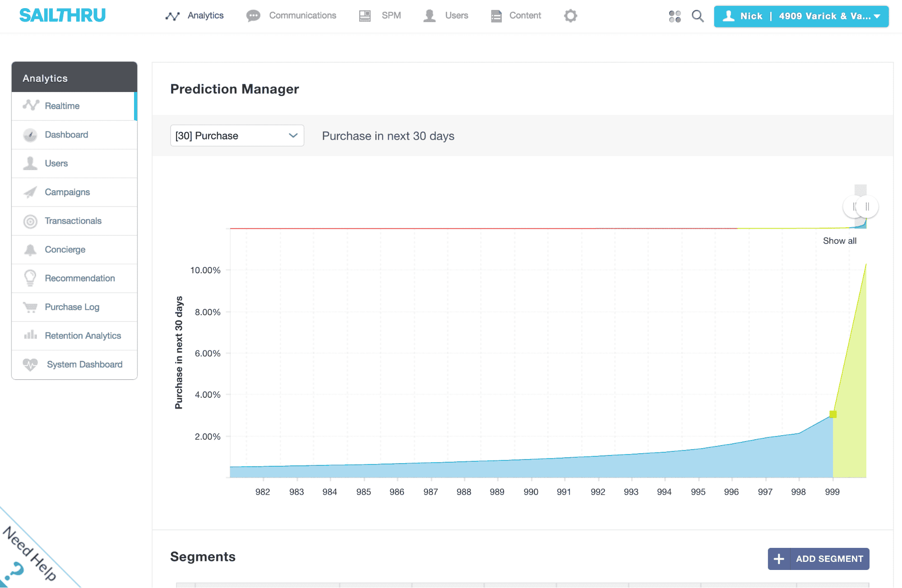This screenshot has width=902, height=588.
Task: Expand the [30] Purchase prediction dropdown
Action: [x=237, y=136]
